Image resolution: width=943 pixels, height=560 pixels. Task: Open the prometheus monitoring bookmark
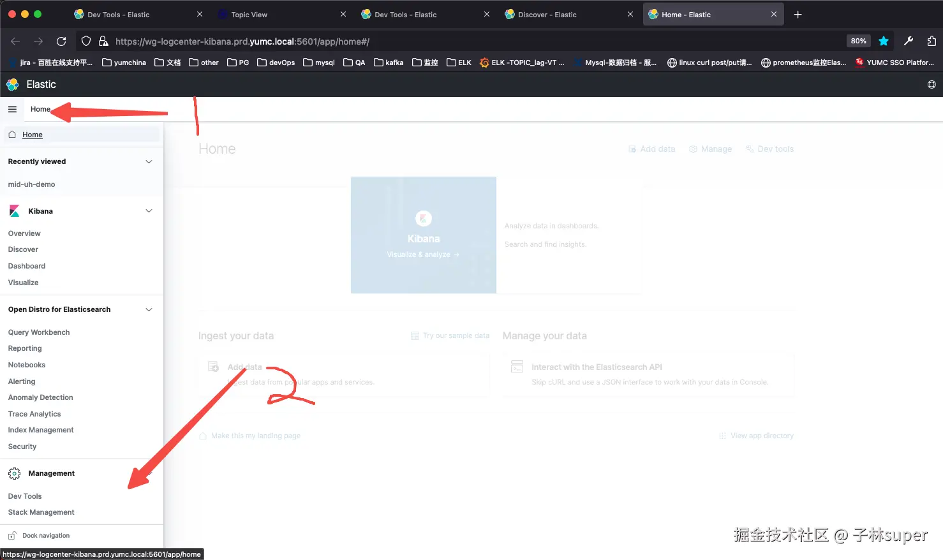[803, 63]
